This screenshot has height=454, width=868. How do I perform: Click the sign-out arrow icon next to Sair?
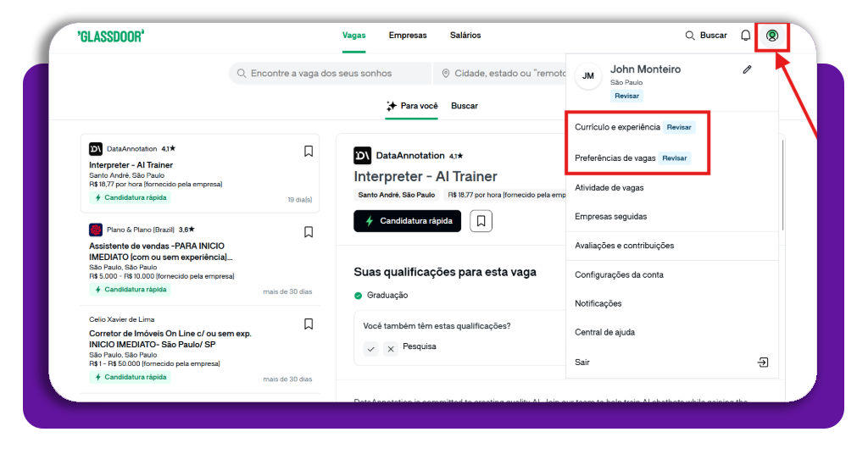click(x=763, y=363)
